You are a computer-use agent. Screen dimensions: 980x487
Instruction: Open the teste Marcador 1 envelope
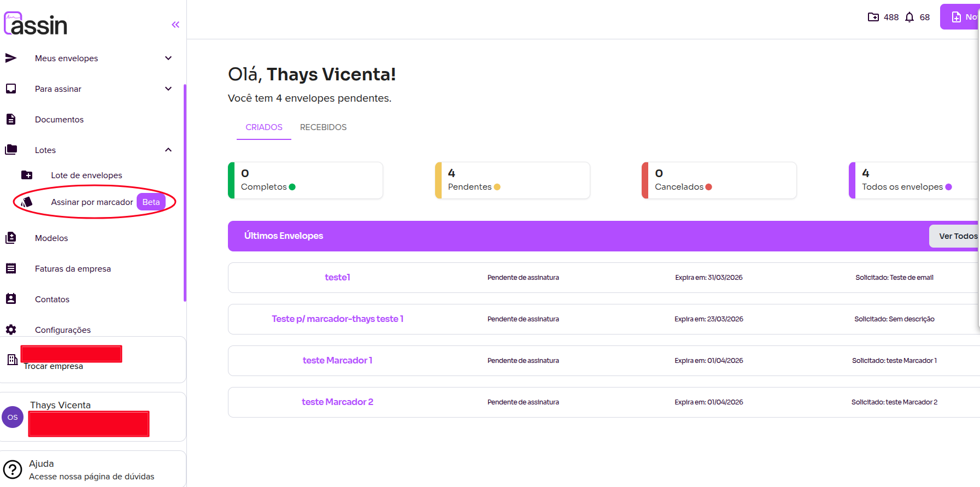click(337, 361)
